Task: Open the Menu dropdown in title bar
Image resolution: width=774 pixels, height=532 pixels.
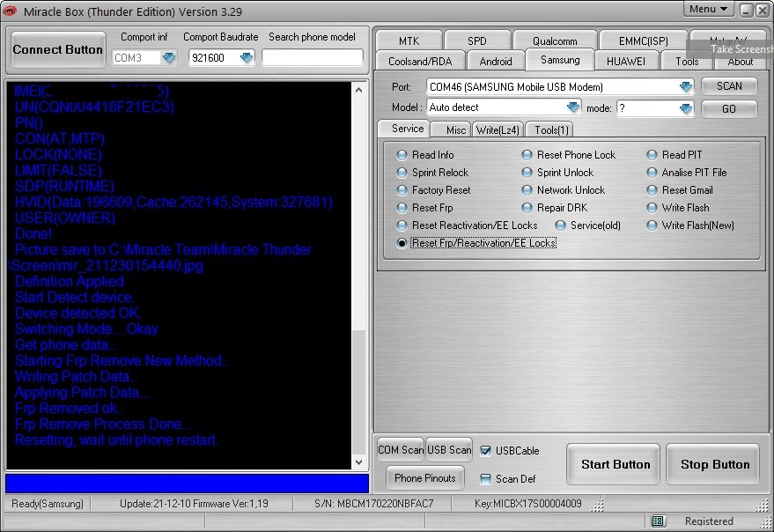Action: [708, 9]
